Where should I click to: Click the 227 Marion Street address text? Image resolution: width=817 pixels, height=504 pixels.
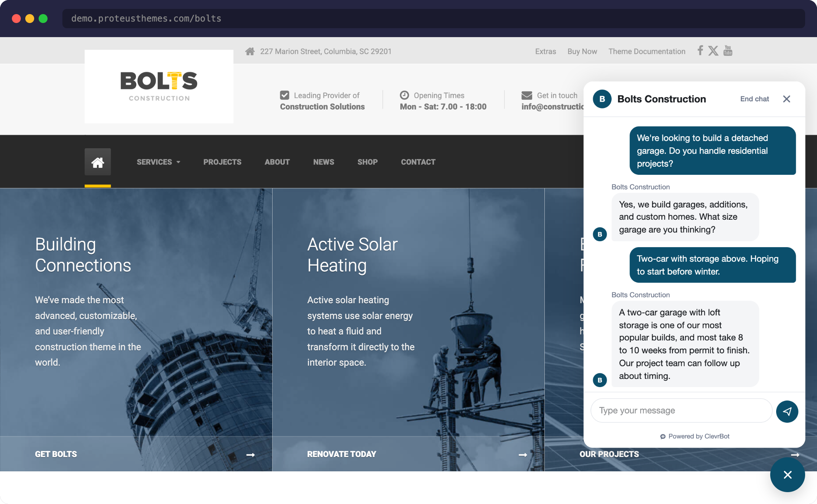[x=326, y=52]
